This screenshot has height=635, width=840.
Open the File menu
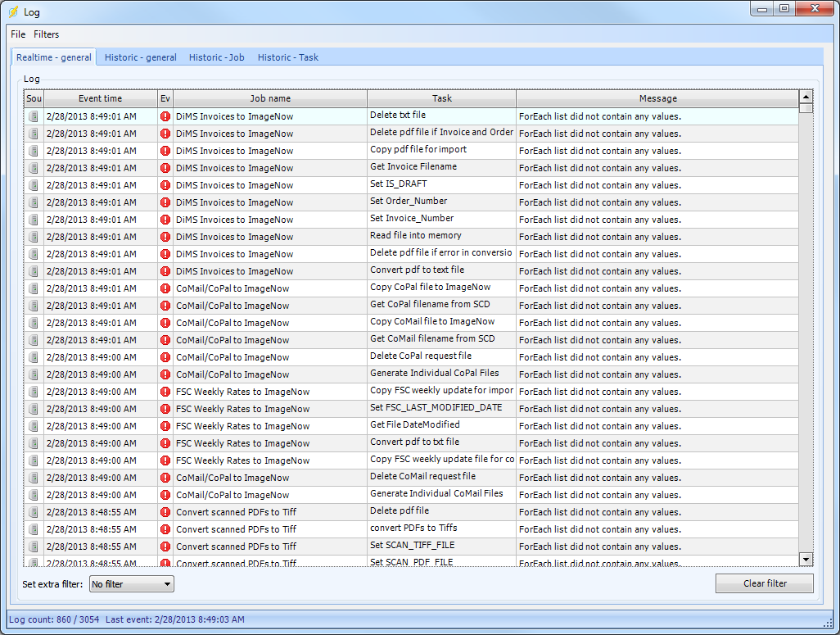tap(18, 34)
